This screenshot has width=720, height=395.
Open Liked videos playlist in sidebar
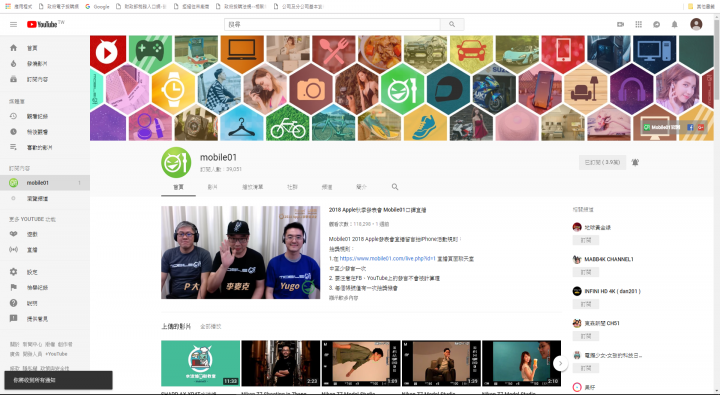pos(45,148)
